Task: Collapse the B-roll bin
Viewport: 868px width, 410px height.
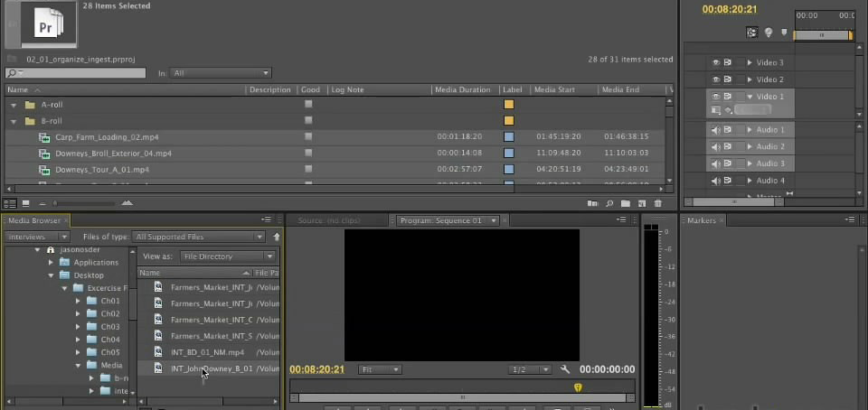Action: pyautogui.click(x=14, y=121)
